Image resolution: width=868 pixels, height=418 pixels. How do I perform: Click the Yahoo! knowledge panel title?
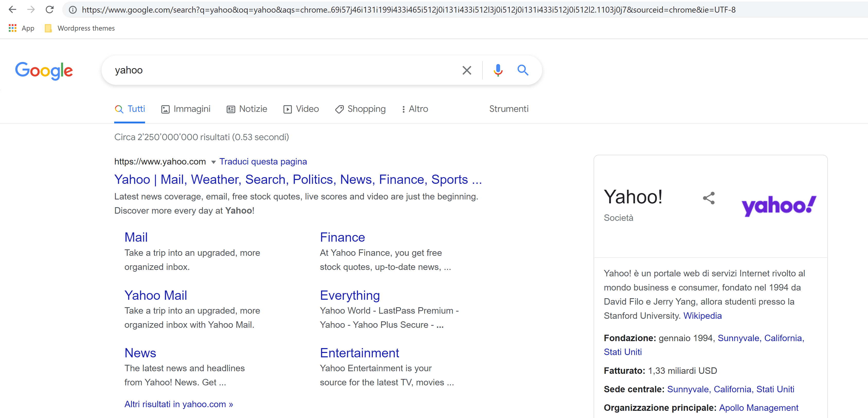pyautogui.click(x=633, y=197)
